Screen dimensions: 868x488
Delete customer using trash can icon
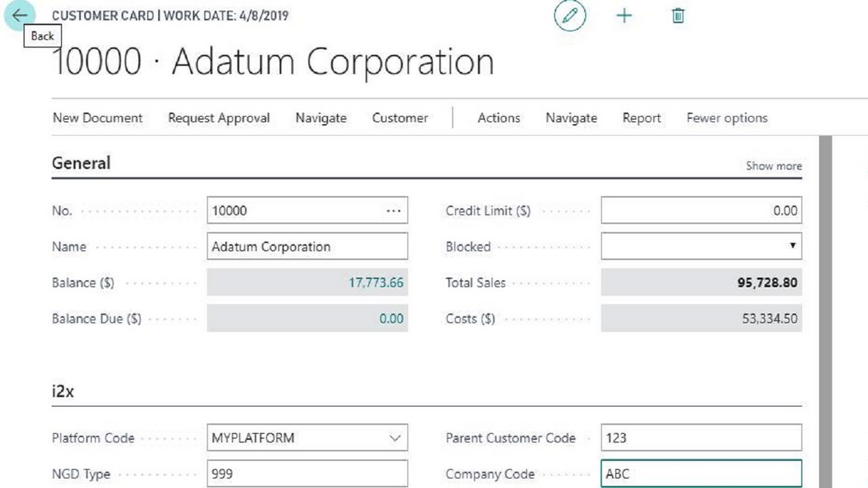(x=678, y=16)
